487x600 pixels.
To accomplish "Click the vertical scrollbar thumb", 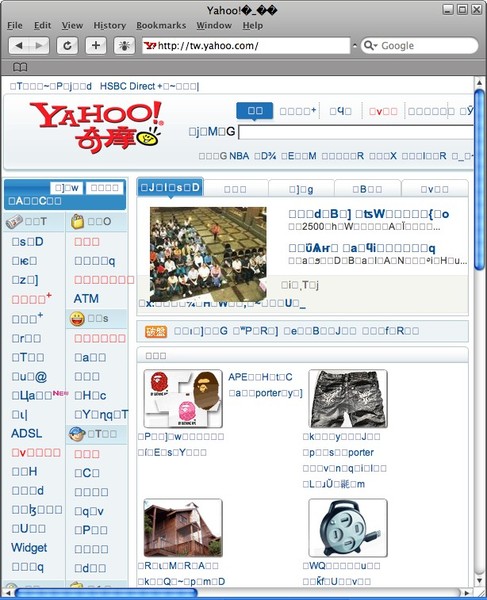I will 479,180.
